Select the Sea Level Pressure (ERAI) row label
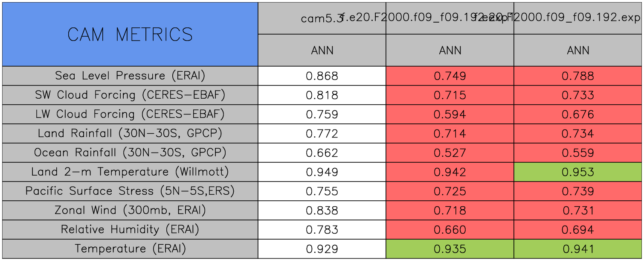 click(x=130, y=76)
